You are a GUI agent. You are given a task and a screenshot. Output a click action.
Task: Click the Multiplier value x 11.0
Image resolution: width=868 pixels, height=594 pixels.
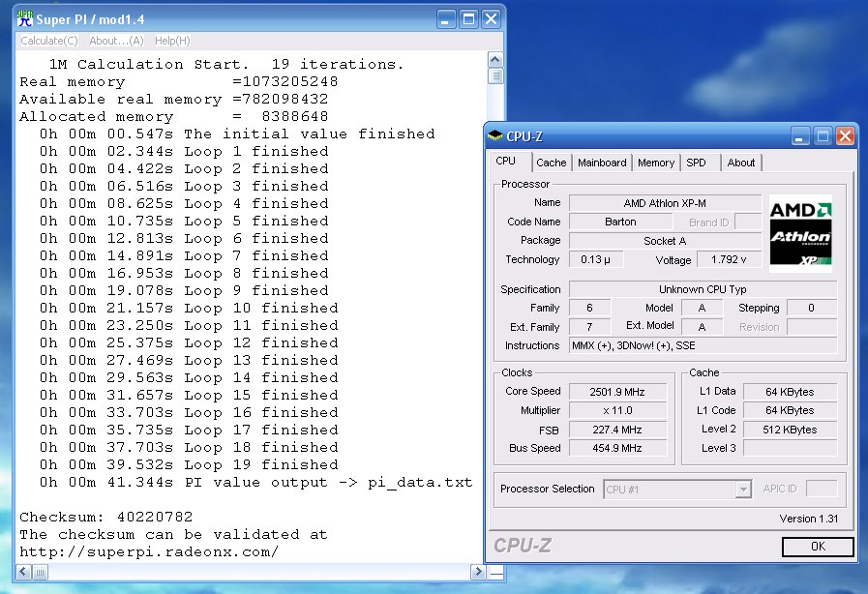pyautogui.click(x=617, y=411)
